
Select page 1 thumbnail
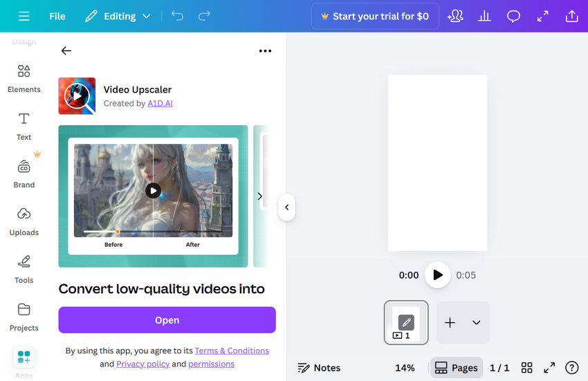406,322
